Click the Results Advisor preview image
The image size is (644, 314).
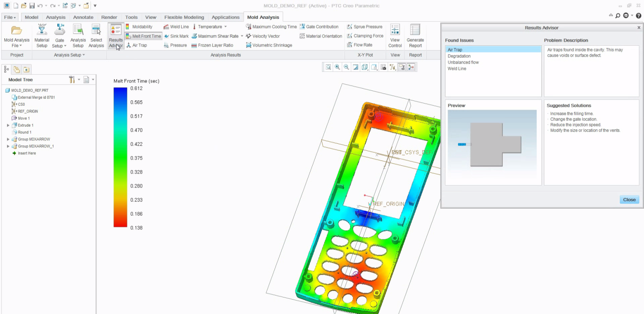492,145
